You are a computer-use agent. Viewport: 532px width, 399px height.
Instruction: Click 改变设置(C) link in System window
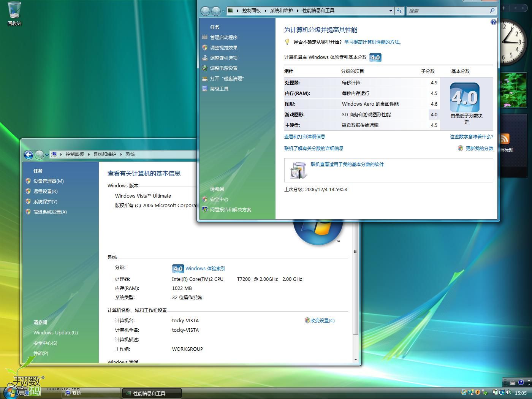coord(323,320)
